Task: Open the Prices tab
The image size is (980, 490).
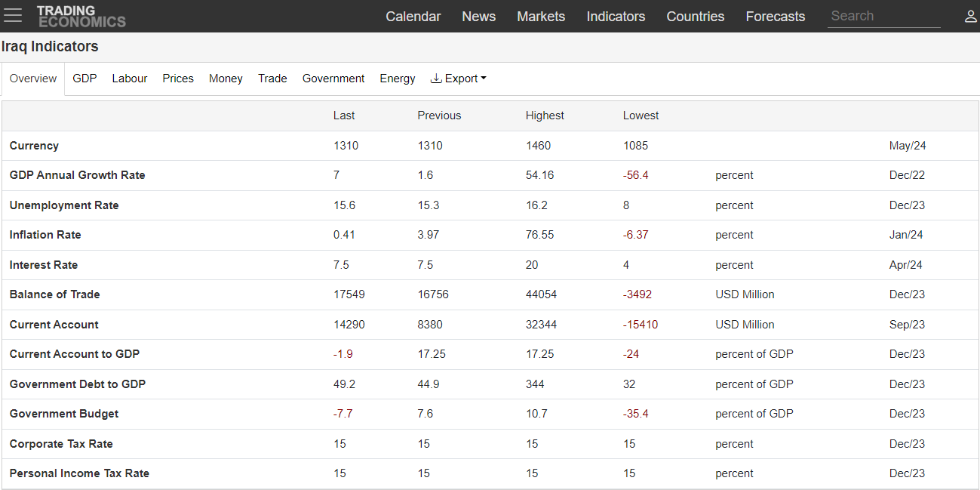Action: coord(178,79)
